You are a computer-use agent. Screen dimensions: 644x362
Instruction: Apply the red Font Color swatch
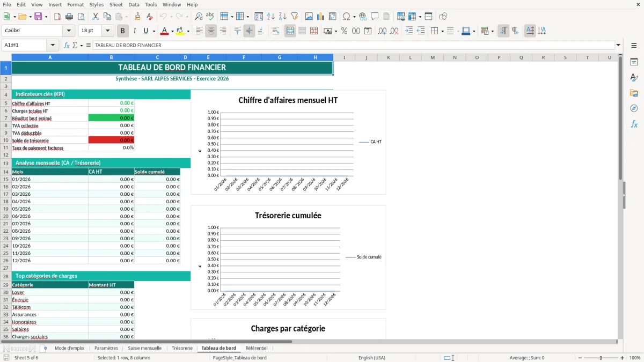[x=164, y=31]
